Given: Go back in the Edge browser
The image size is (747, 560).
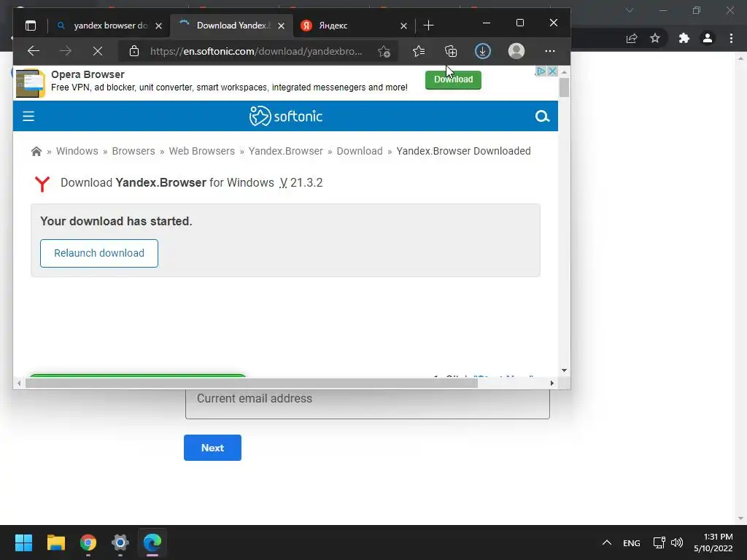Looking at the screenshot, I should 34,51.
